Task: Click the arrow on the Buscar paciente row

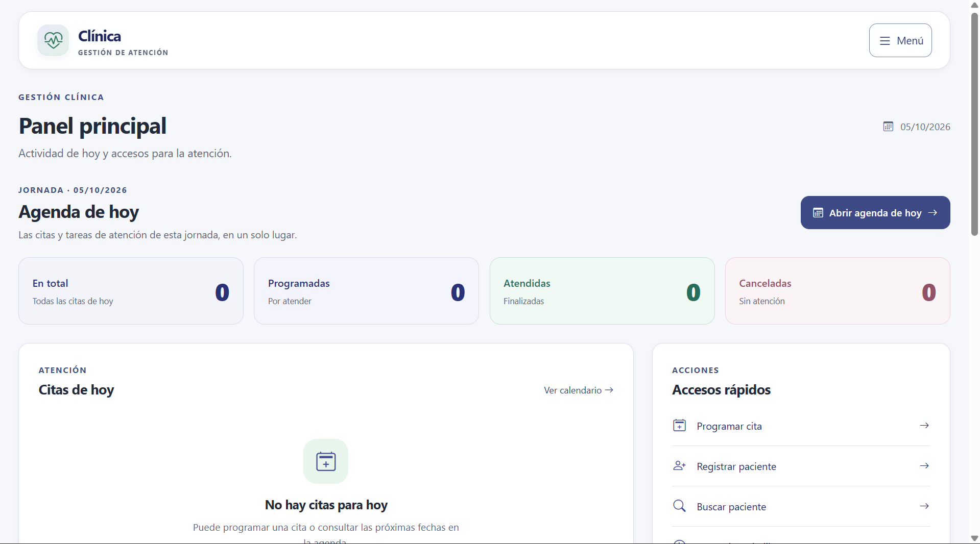Action: point(924,506)
